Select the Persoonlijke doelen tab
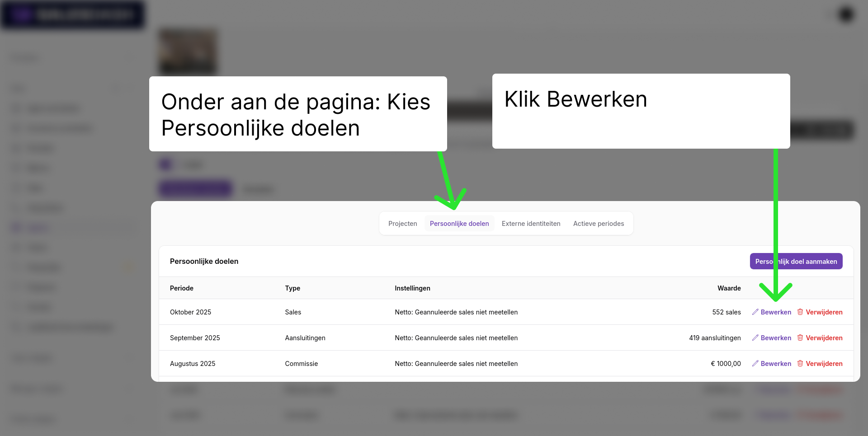This screenshot has height=436, width=868. (459, 224)
